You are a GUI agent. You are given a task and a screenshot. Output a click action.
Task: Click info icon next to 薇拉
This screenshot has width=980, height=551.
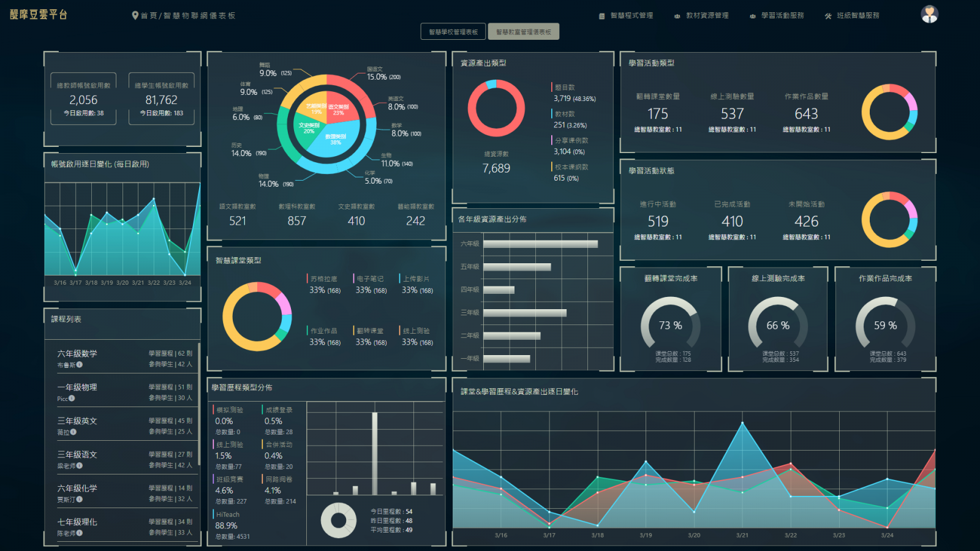[x=73, y=432]
